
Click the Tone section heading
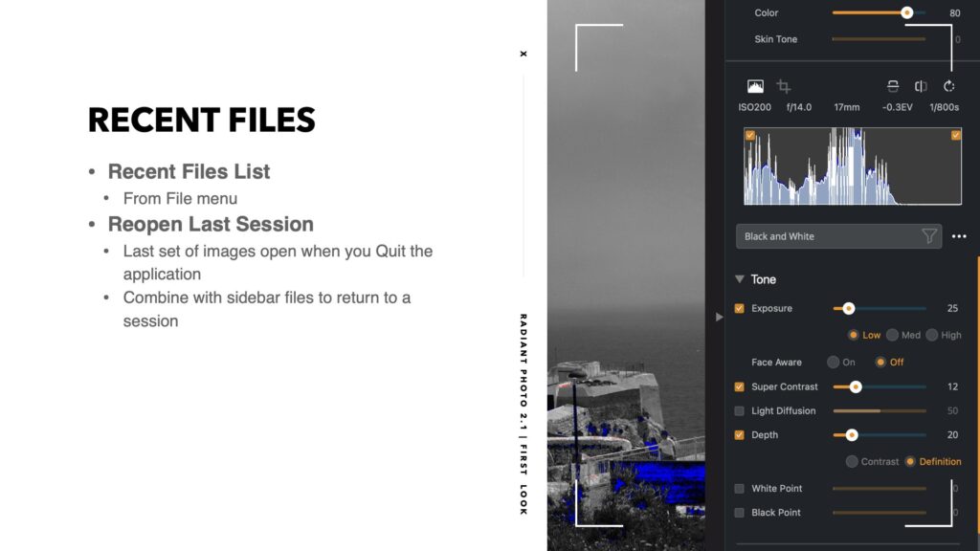tap(763, 279)
